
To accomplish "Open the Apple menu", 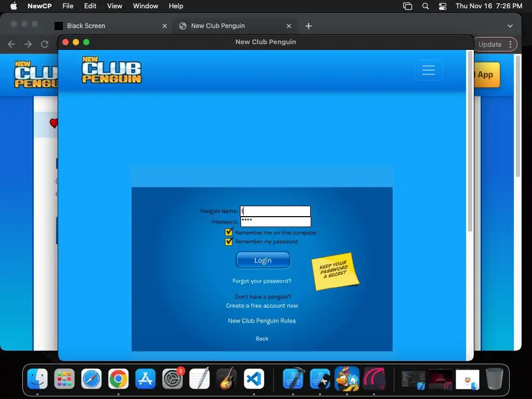I will (14, 6).
